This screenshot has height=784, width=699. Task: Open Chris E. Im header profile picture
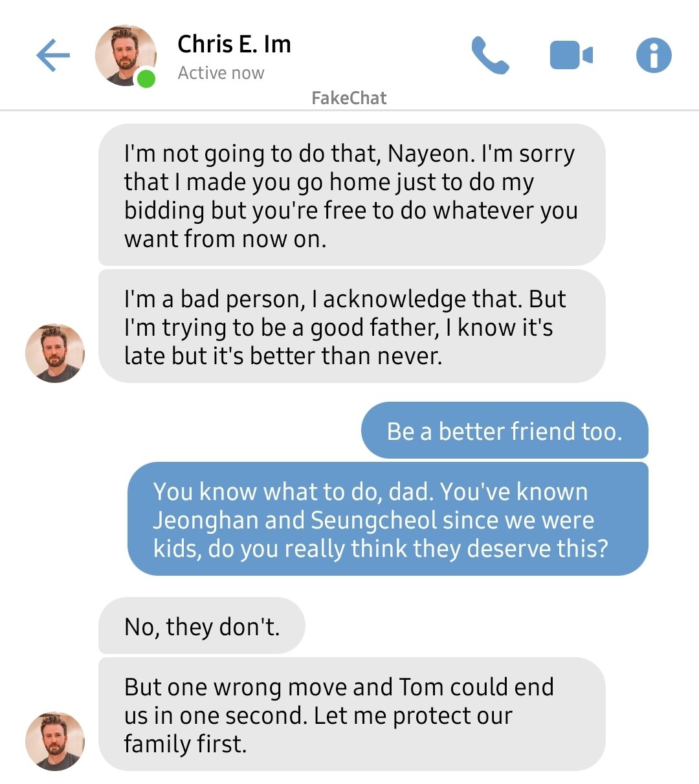[126, 56]
